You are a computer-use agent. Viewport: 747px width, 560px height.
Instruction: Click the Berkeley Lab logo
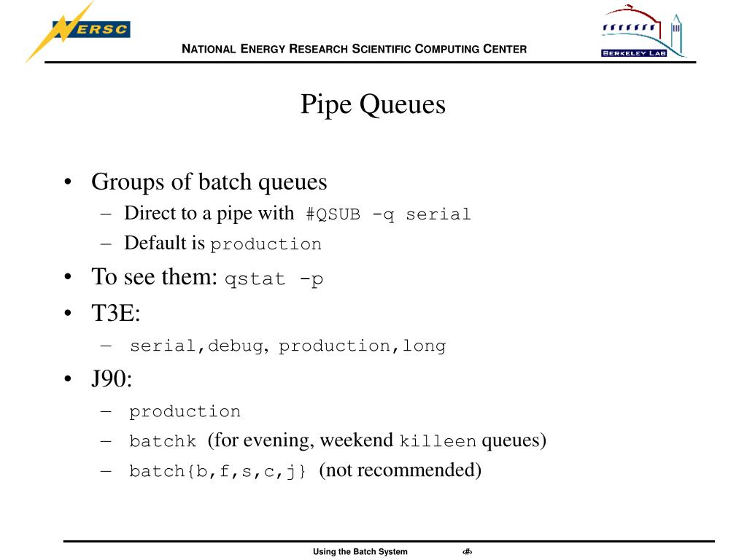643,31
